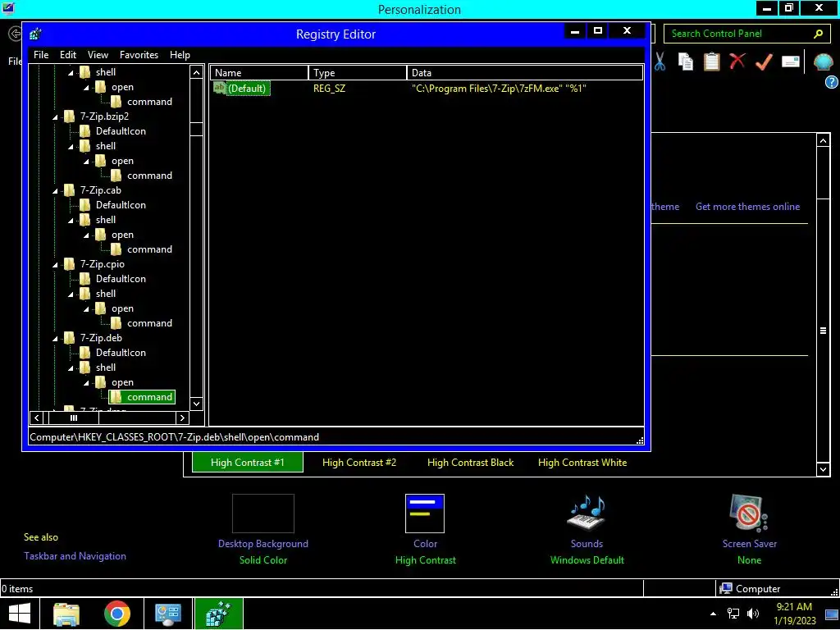
Task: Open the View menu in Registry Editor
Action: 98,55
